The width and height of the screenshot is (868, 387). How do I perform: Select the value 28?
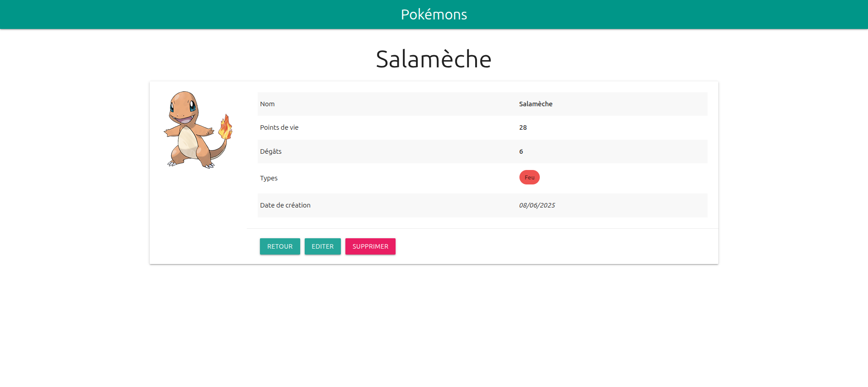523,127
